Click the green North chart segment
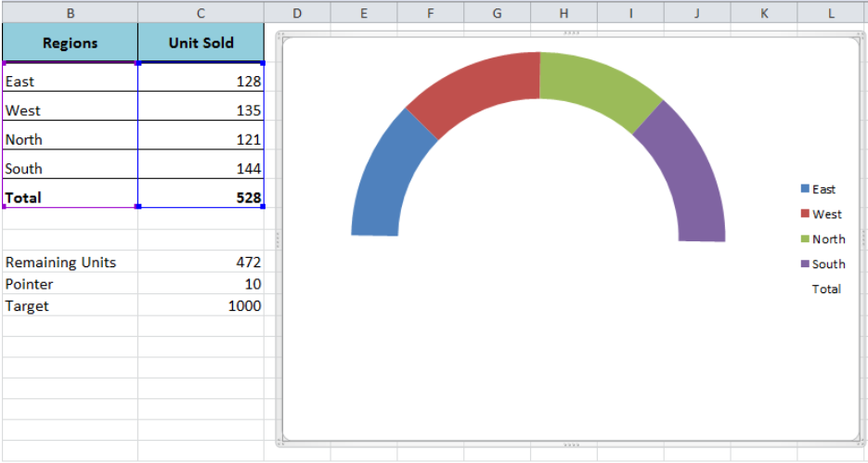 598,85
